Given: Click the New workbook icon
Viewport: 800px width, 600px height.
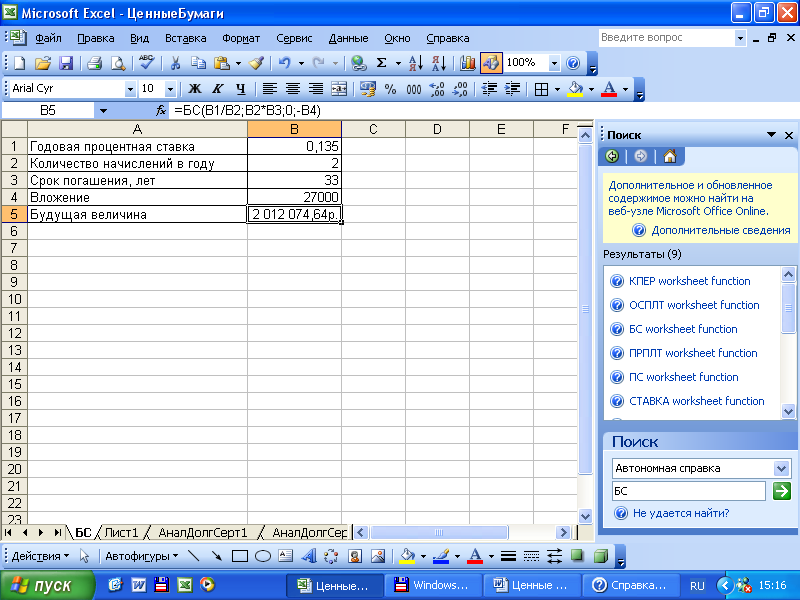Looking at the screenshot, I should tap(19, 63).
